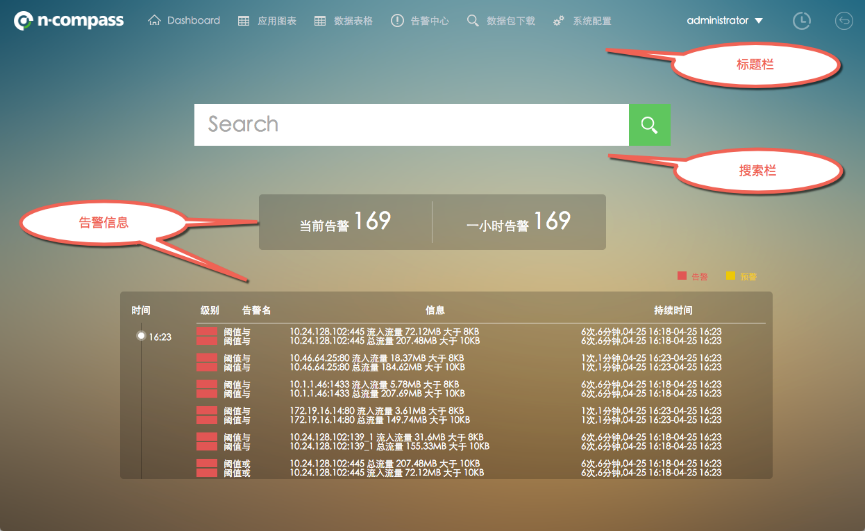Open the 应用图表 menu item

coord(267,21)
